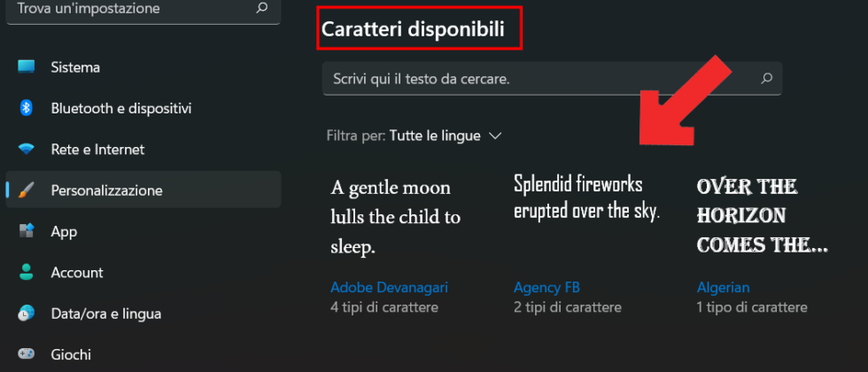Click the Giochi controller icon
The image size is (868, 372).
(x=27, y=354)
